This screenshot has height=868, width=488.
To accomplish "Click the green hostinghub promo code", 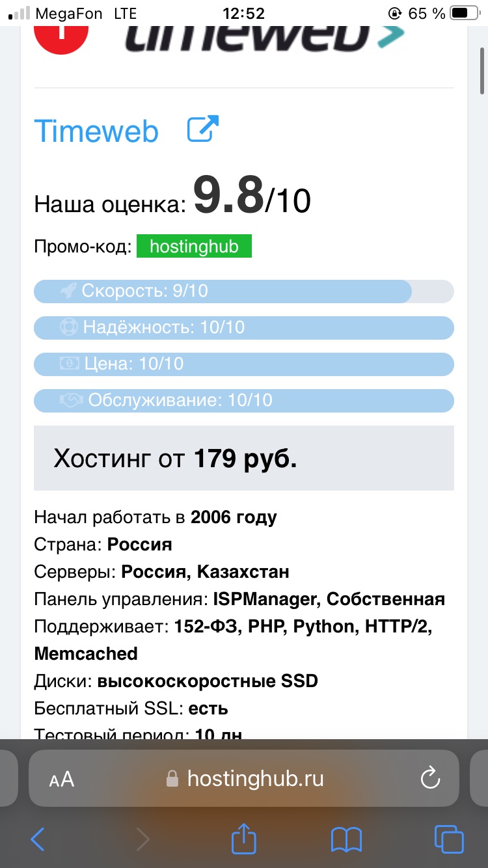I will pyautogui.click(x=194, y=247).
